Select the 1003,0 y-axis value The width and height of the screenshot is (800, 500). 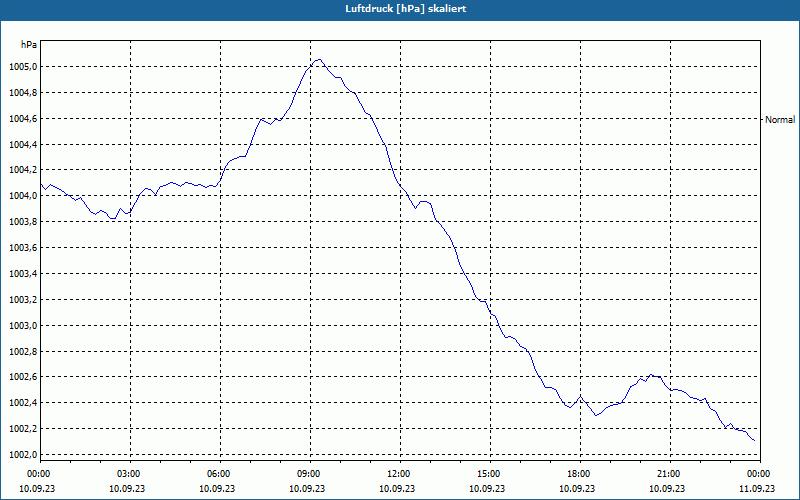(22, 326)
